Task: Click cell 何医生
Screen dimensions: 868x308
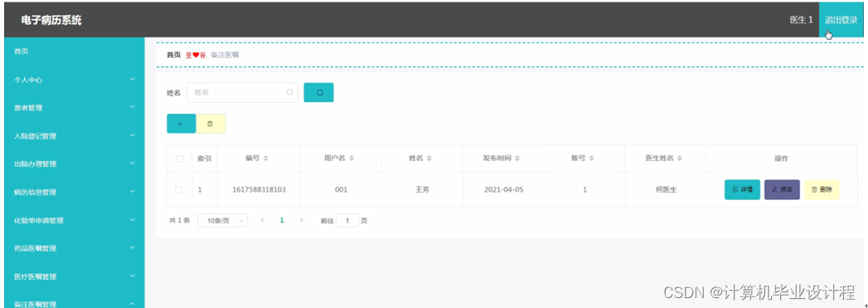Action: (x=666, y=189)
